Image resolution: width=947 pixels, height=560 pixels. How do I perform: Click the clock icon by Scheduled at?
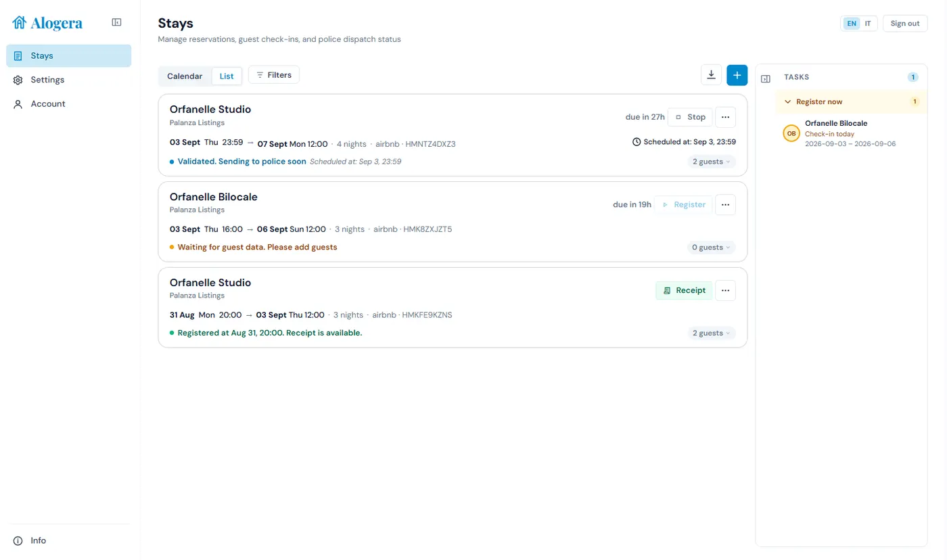(x=637, y=142)
